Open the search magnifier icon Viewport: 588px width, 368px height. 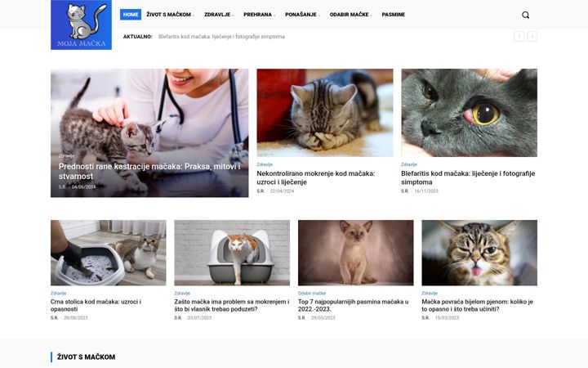pos(525,15)
